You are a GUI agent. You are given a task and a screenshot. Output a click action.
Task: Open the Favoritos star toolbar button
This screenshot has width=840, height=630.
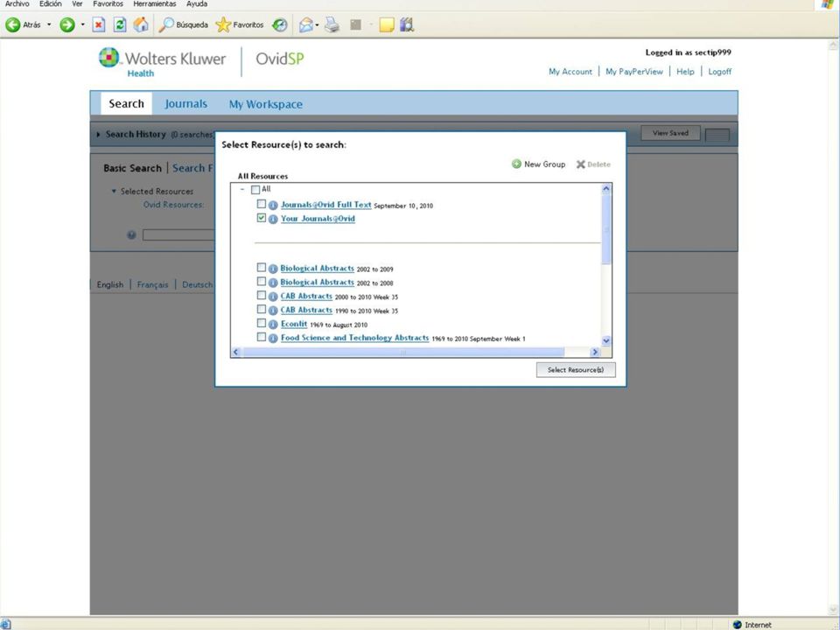(x=240, y=24)
